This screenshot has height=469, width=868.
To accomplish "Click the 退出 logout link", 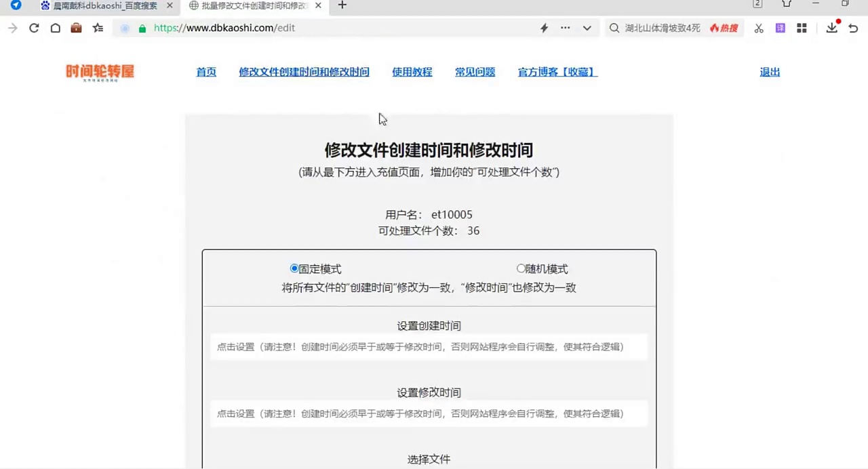I will pyautogui.click(x=770, y=72).
